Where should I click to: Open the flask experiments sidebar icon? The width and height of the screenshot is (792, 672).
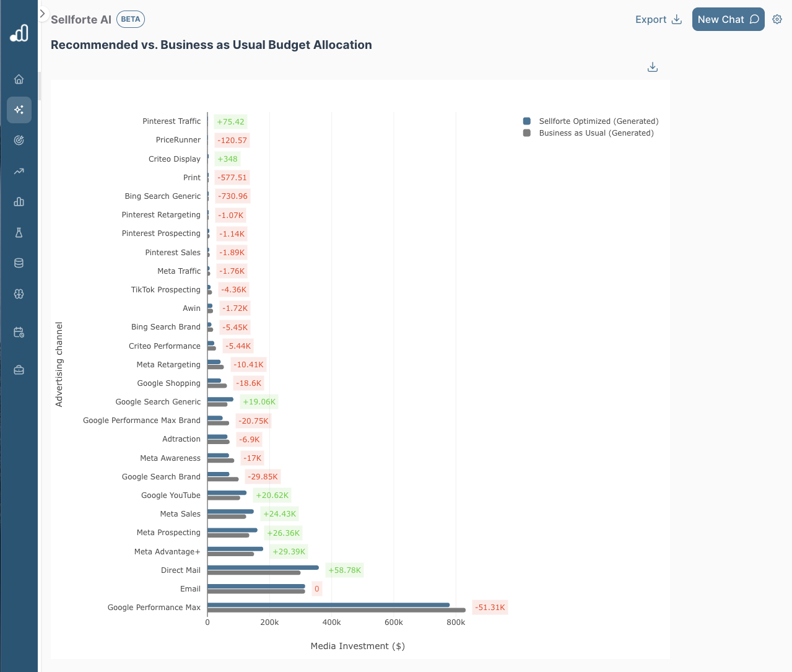tap(19, 233)
